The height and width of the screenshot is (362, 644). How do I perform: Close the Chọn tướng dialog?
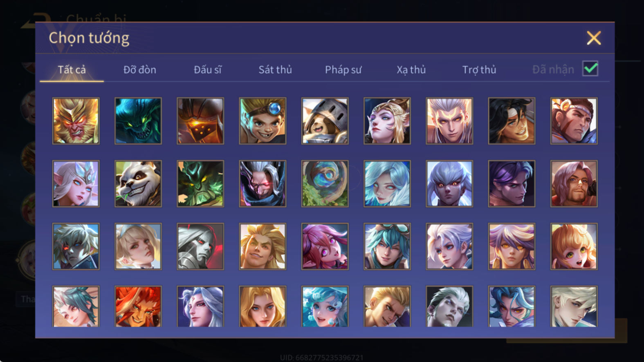pos(594,38)
